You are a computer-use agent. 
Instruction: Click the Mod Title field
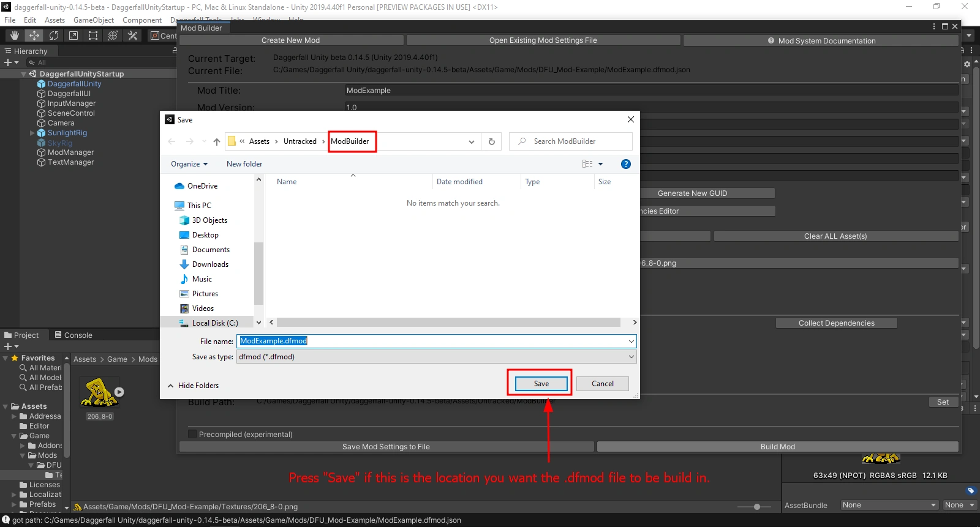(652, 91)
